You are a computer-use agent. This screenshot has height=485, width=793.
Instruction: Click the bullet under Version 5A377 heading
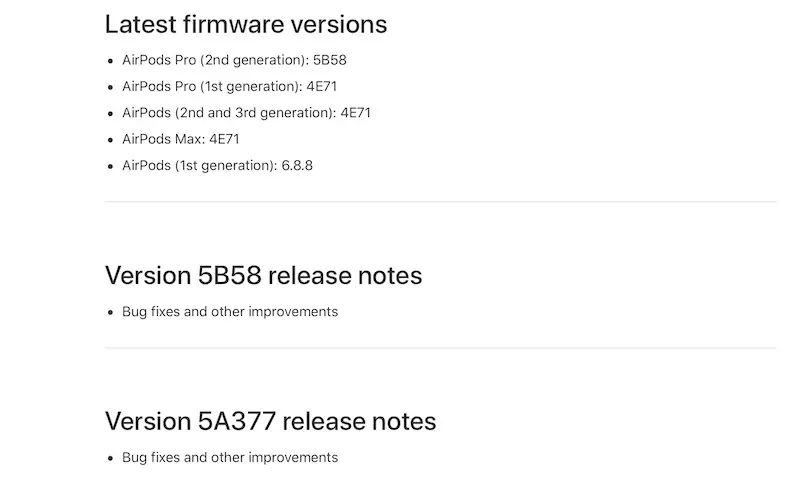pyautogui.click(x=110, y=459)
